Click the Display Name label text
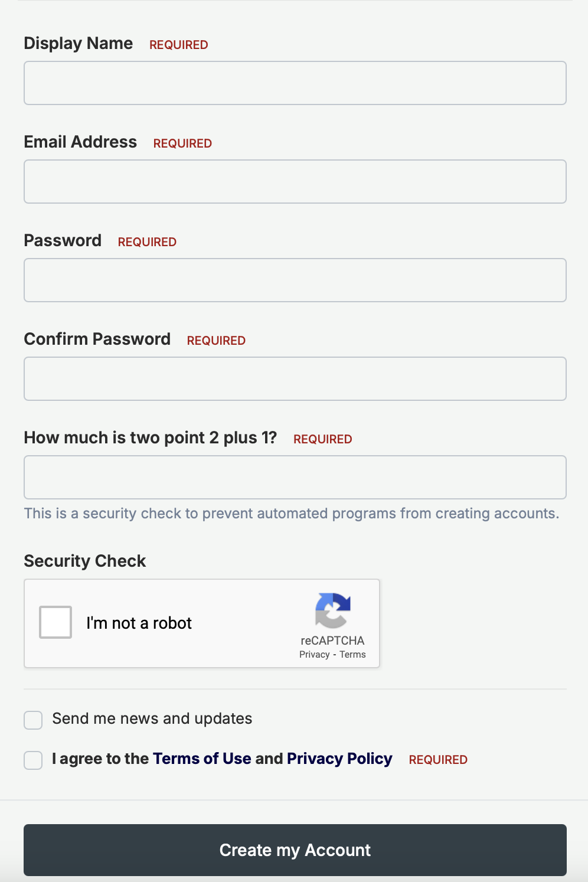The image size is (588, 882). tap(79, 44)
